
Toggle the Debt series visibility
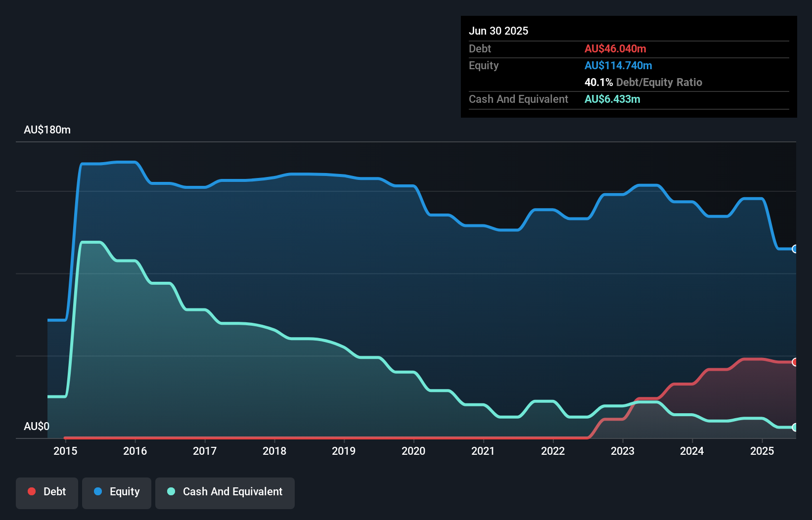(47, 492)
